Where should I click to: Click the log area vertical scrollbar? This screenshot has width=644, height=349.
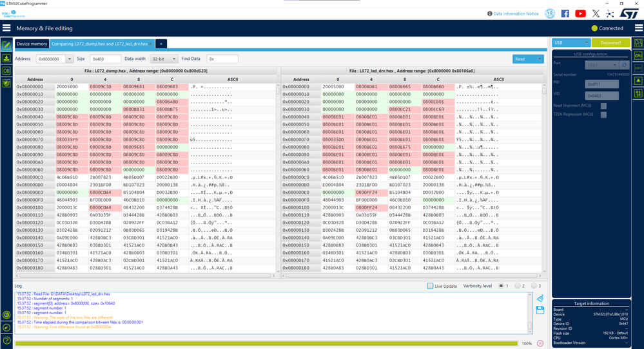click(530, 313)
